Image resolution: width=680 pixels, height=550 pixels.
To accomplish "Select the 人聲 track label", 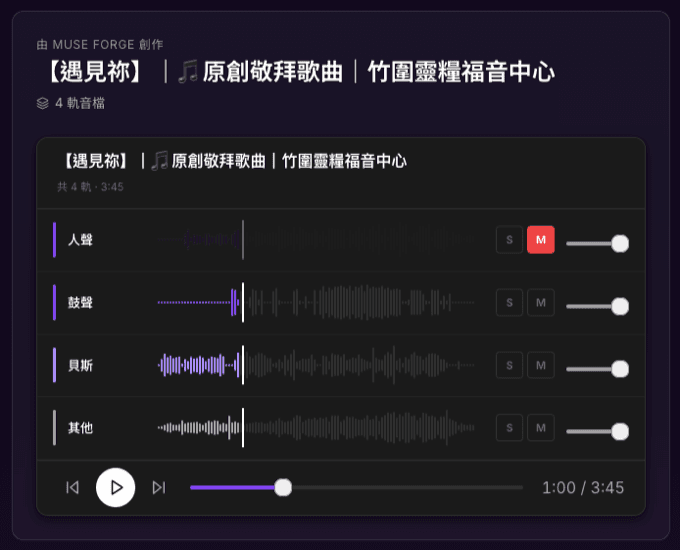I will click(x=80, y=240).
